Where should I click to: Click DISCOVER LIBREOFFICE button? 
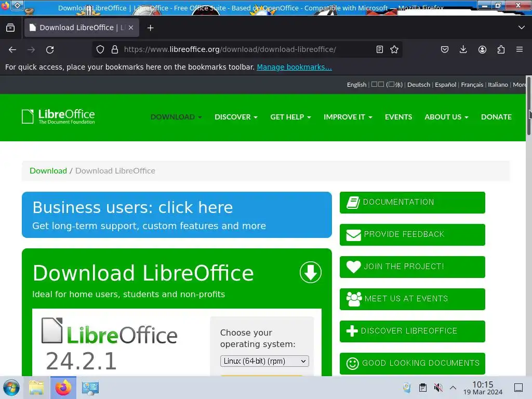pos(412,331)
